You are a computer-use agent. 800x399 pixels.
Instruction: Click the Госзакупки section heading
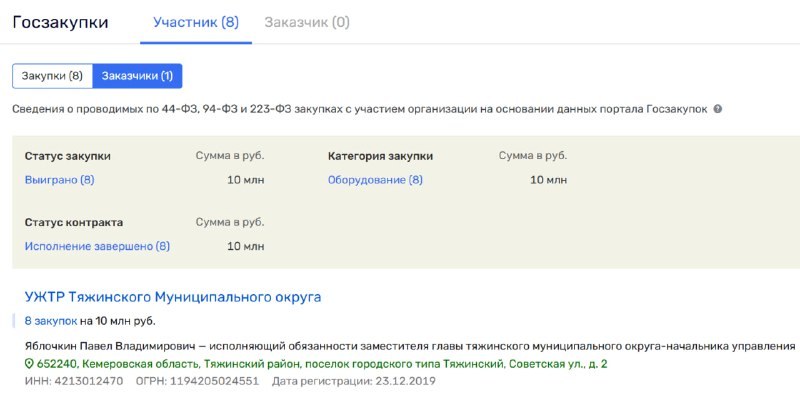click(60, 22)
